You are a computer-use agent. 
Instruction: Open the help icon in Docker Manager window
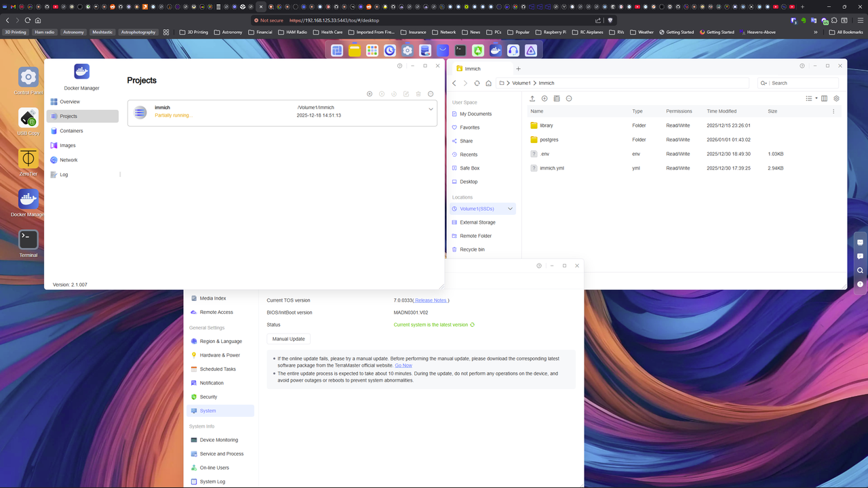(399, 66)
